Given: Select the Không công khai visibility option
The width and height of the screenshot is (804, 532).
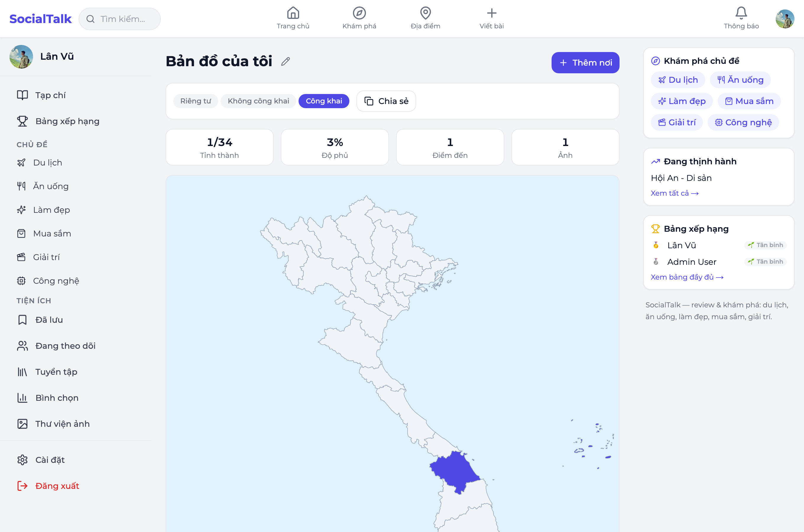Looking at the screenshot, I should click(258, 101).
